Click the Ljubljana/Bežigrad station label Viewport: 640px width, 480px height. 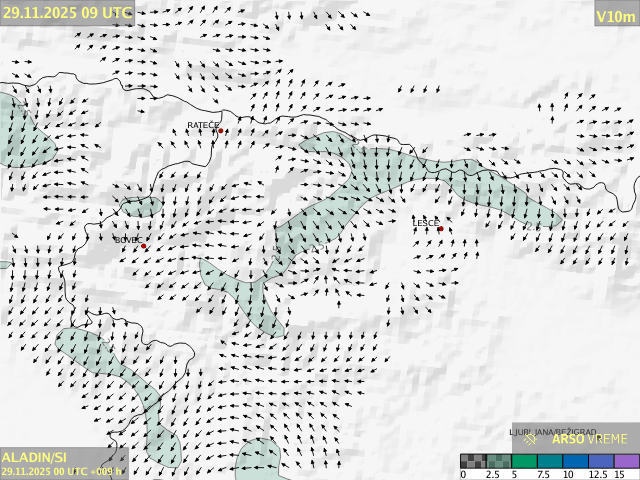coord(552,432)
